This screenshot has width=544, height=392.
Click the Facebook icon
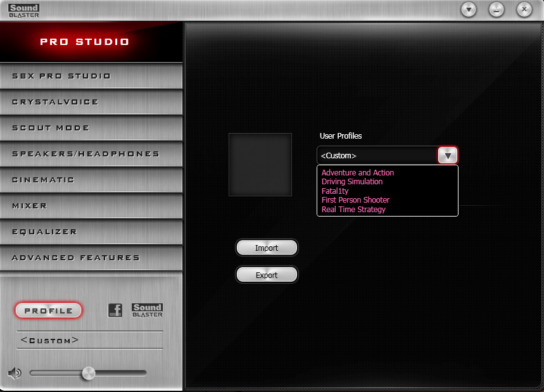[115, 310]
